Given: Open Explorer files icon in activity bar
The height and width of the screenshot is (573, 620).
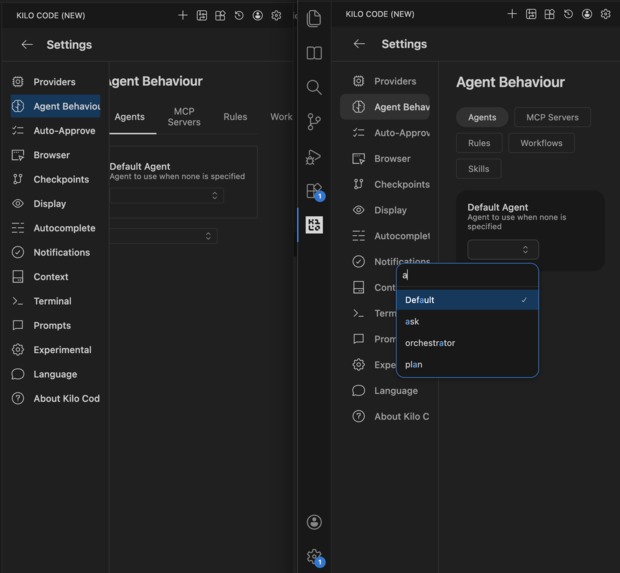Looking at the screenshot, I should pyautogui.click(x=314, y=18).
